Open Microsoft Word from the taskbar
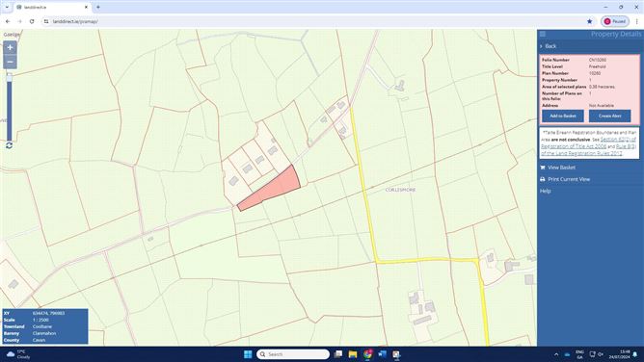 382,354
